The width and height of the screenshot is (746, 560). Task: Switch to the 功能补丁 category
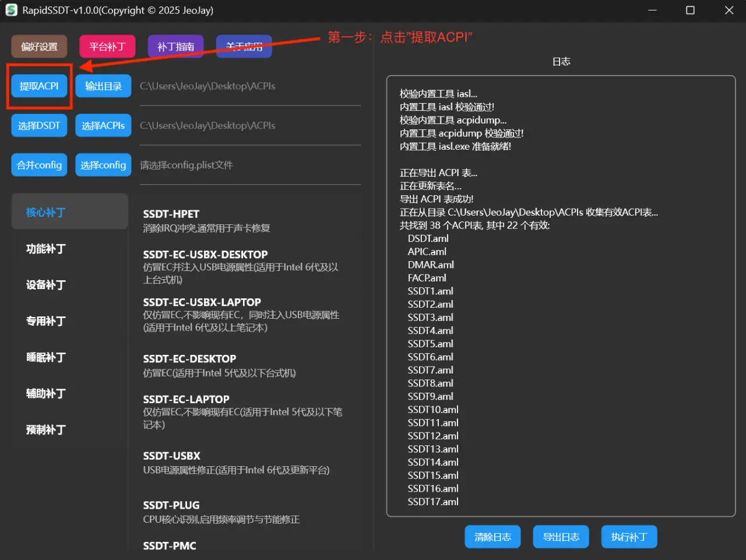point(46,249)
